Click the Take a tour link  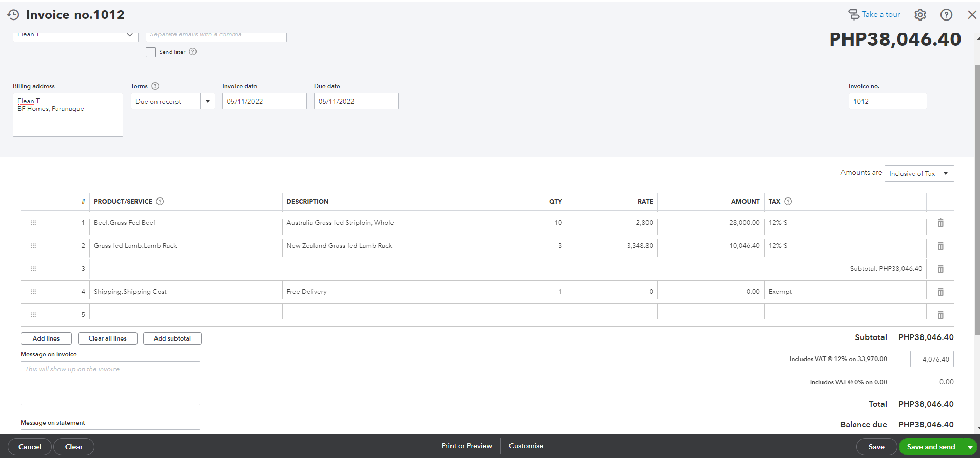coord(874,14)
